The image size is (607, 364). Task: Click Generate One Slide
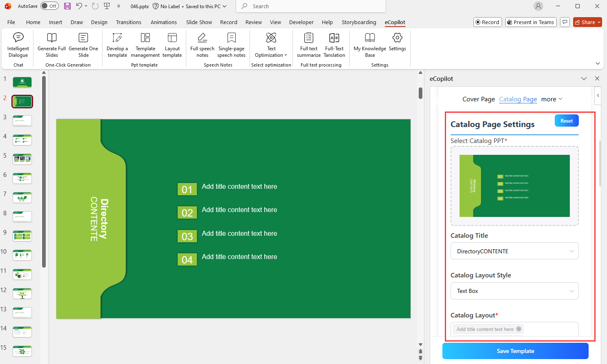pos(83,45)
